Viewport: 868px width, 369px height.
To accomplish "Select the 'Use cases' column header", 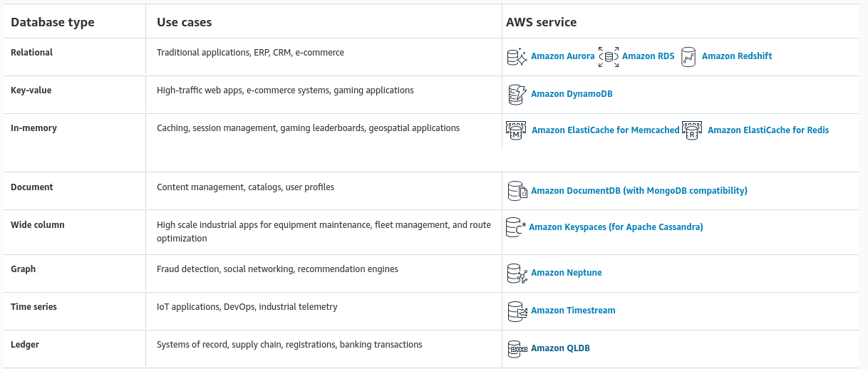I will coord(184,22).
